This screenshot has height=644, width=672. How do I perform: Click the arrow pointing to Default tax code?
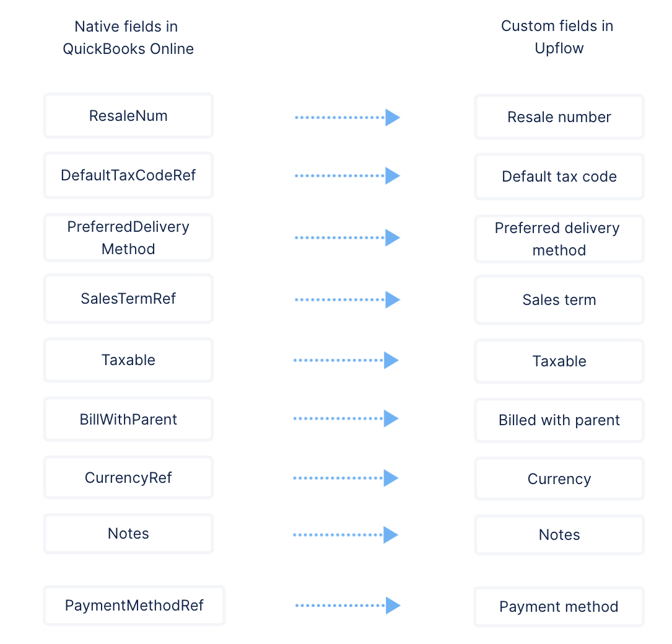(x=347, y=176)
